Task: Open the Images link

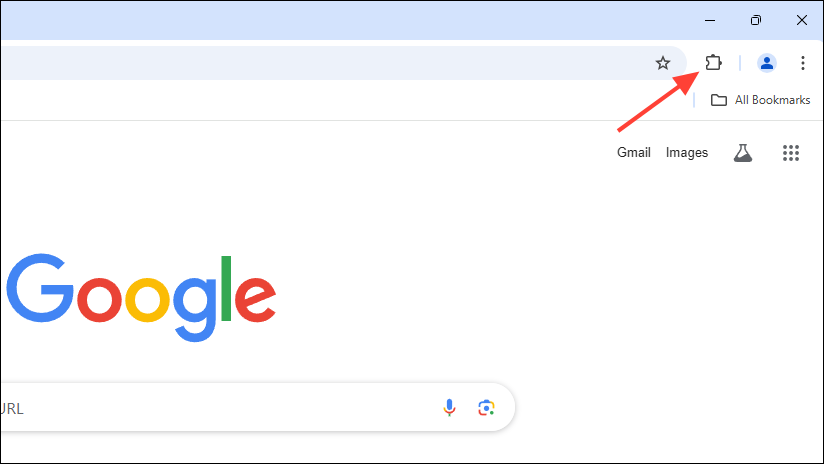Action: pyautogui.click(x=687, y=153)
